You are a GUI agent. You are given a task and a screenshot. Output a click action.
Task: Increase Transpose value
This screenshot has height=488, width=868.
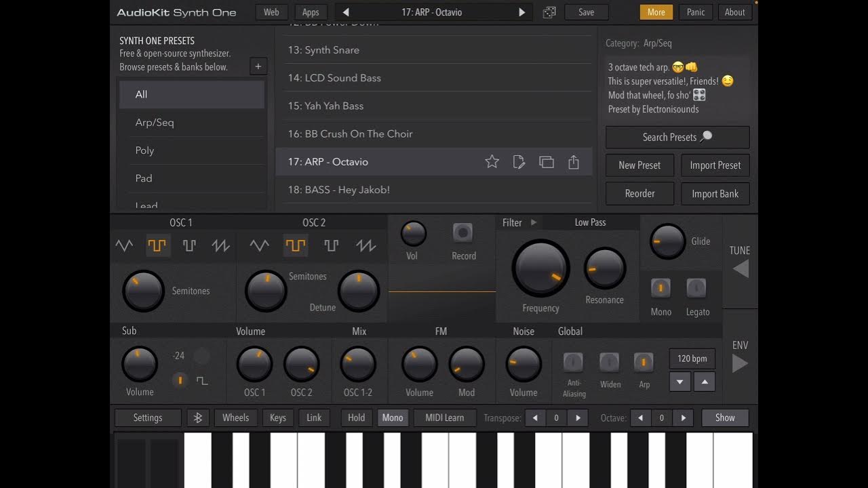click(578, 418)
